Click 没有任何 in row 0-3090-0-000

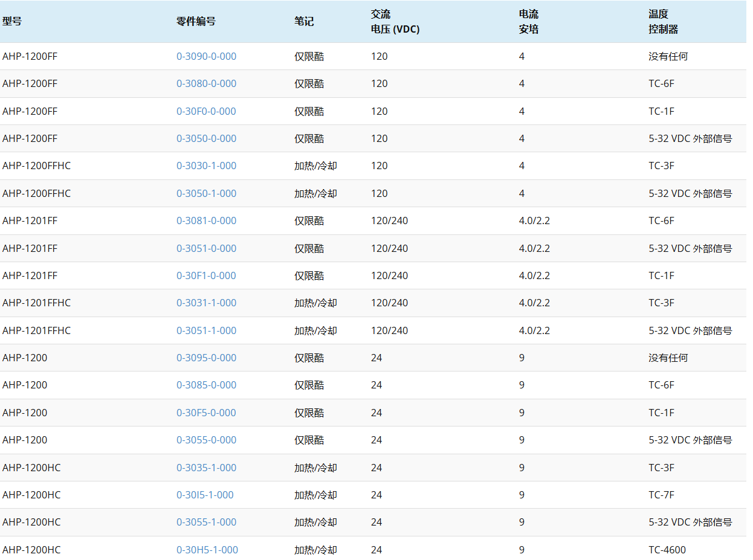click(x=668, y=56)
